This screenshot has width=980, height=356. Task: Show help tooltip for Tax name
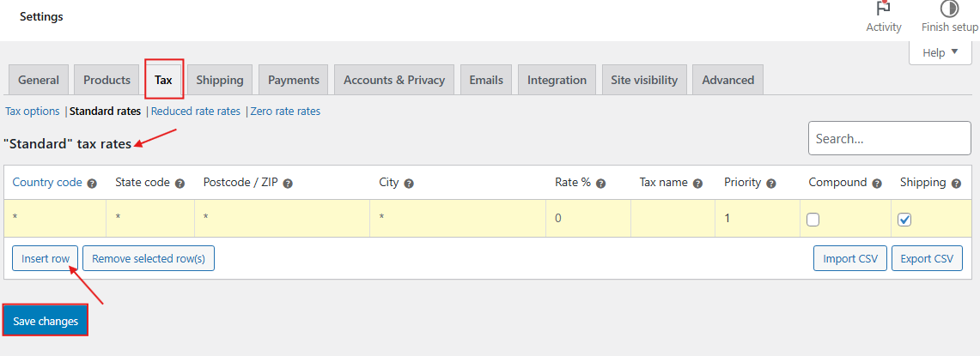pos(697,184)
